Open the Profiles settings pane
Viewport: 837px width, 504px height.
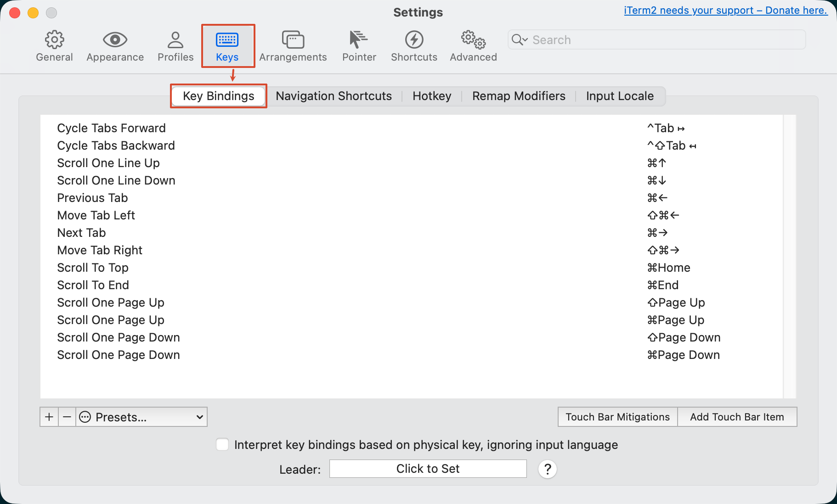click(x=175, y=46)
